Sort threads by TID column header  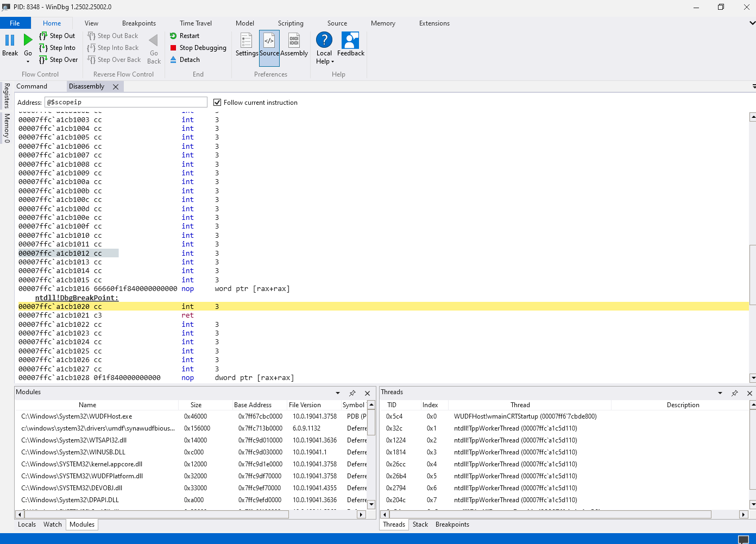coord(392,405)
